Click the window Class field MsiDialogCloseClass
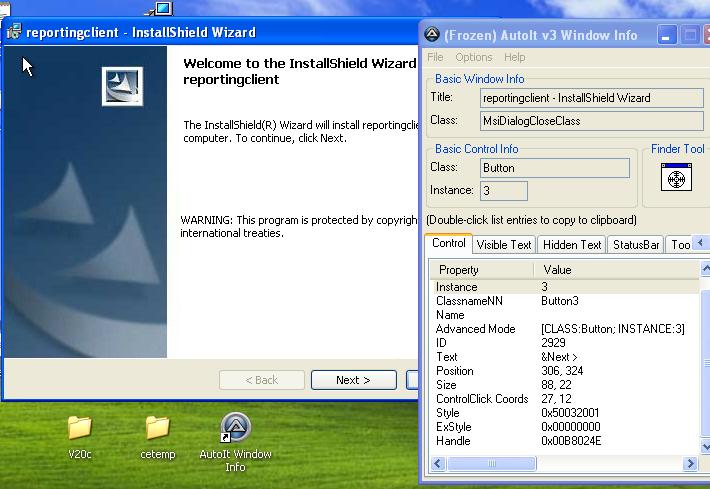 tap(592, 121)
